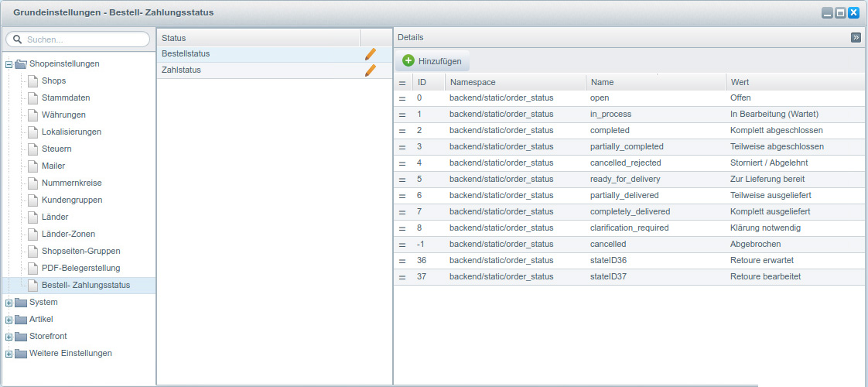Focus the Suchen search field

tap(84, 39)
